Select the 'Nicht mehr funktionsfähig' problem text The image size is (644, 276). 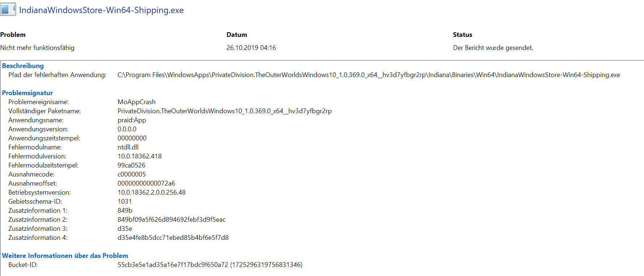point(37,48)
